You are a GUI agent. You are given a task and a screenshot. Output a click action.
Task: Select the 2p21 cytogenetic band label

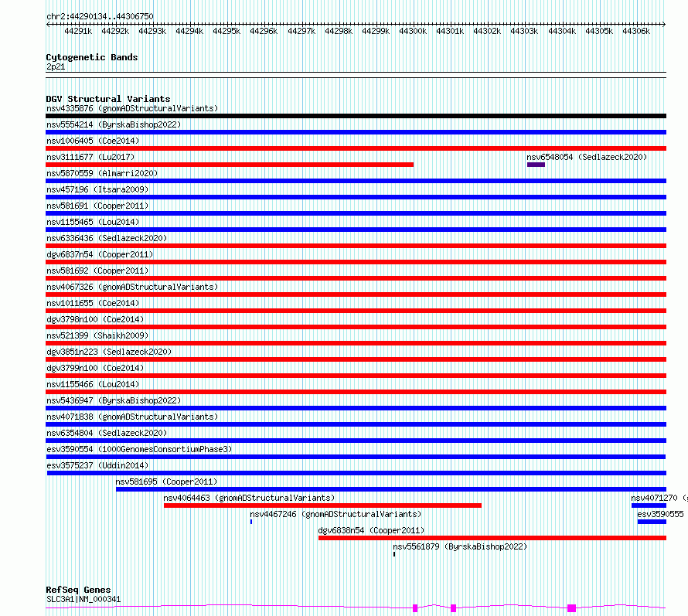(56, 66)
